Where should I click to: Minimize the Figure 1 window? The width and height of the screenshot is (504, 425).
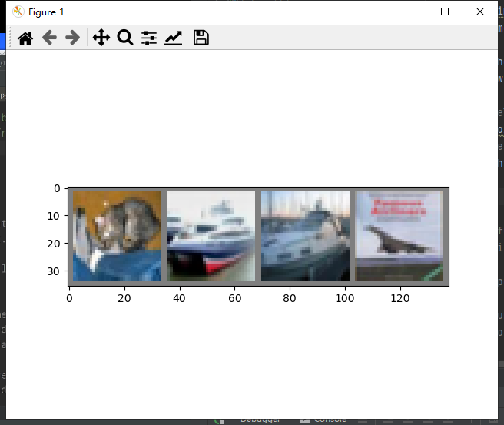[x=410, y=12]
